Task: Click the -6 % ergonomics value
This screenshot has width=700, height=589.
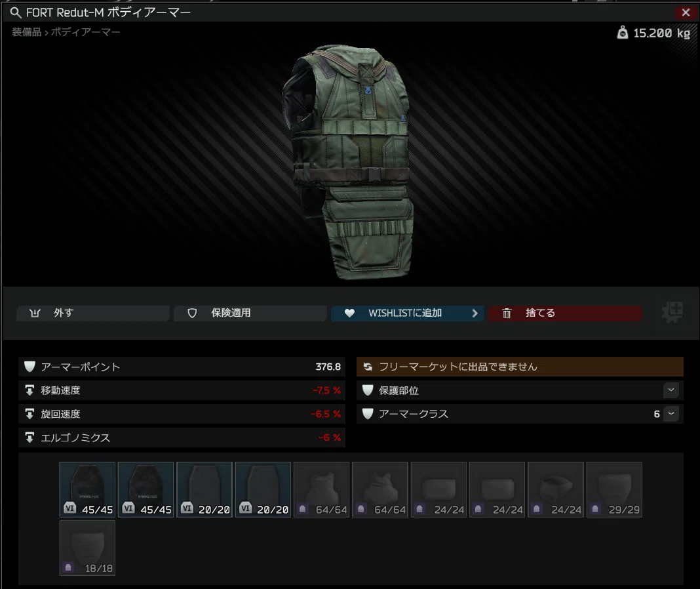Action: tap(330, 437)
